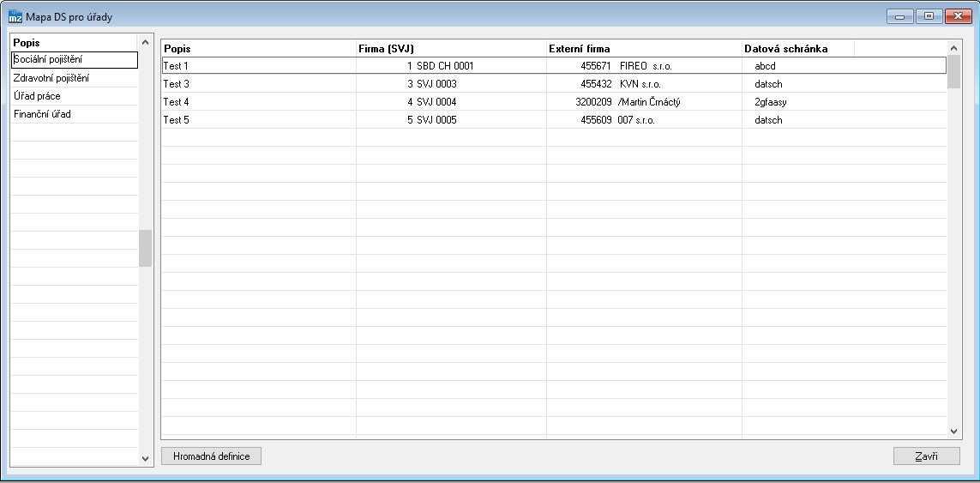Click the left list scroll up arrow
The image size is (980, 483).
point(145,43)
